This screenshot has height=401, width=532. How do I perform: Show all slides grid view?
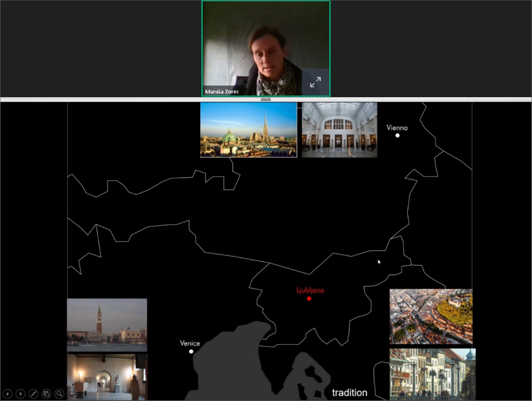(46, 394)
